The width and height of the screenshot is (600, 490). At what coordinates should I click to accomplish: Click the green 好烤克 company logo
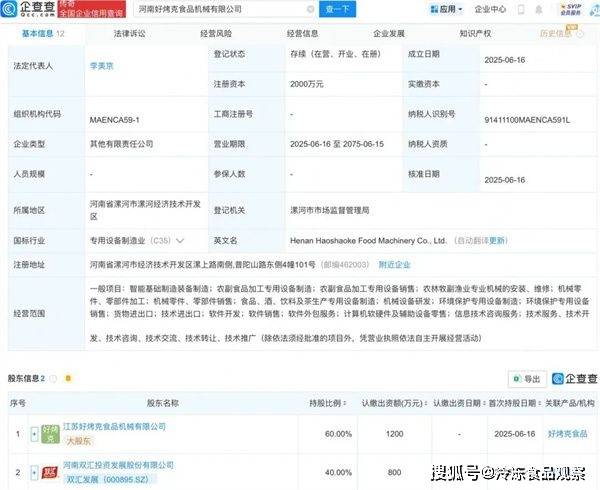click(50, 434)
